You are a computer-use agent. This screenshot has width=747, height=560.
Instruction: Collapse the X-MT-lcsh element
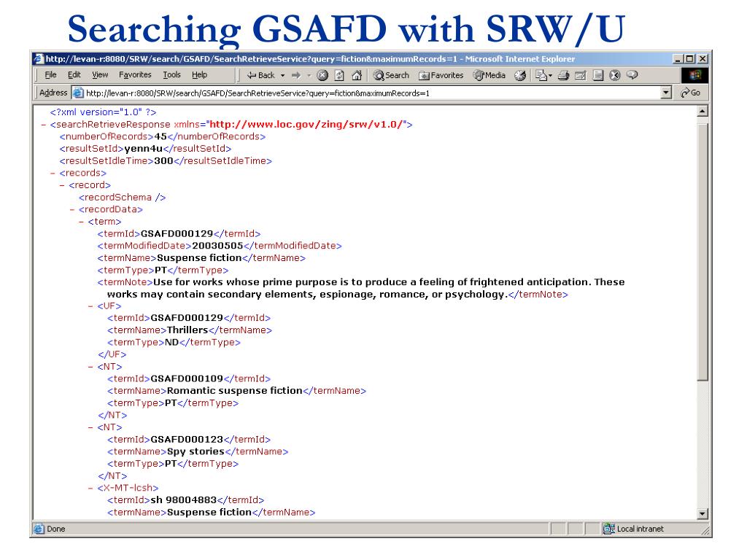tap(90, 489)
